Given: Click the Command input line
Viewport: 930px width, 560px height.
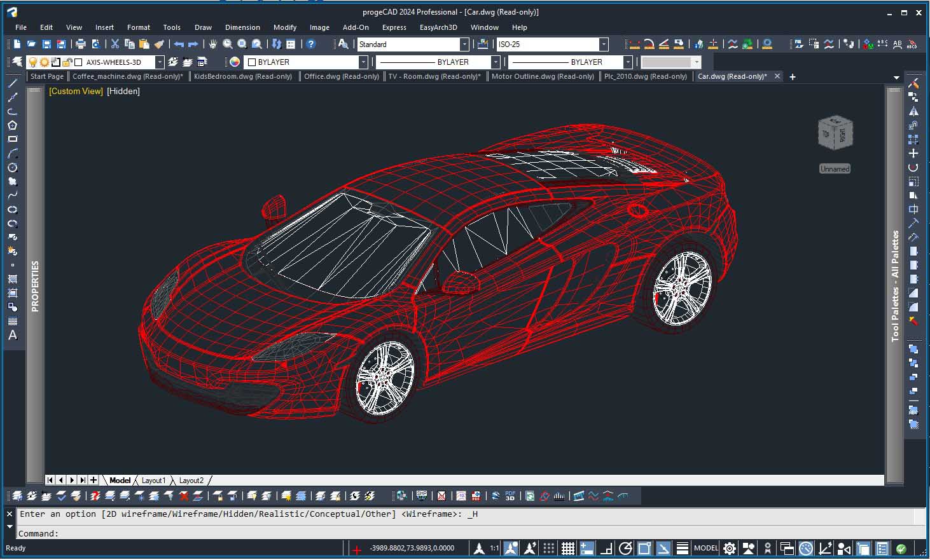Looking at the screenshot, I should (x=471, y=533).
